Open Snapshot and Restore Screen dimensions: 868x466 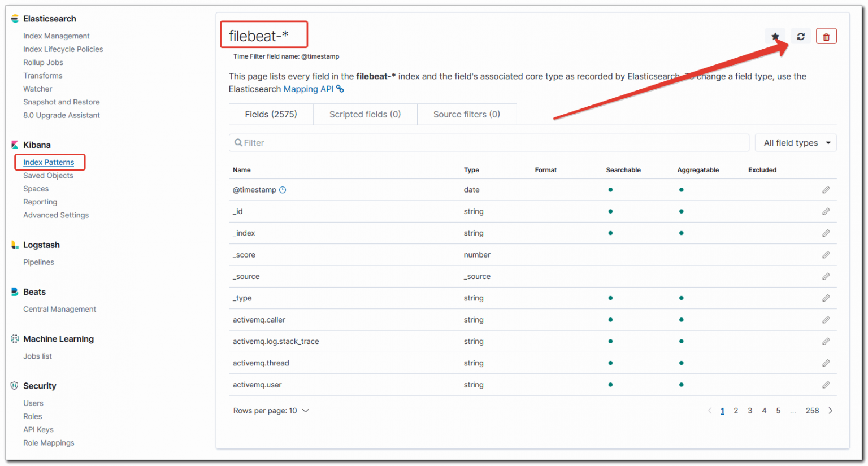coord(61,102)
